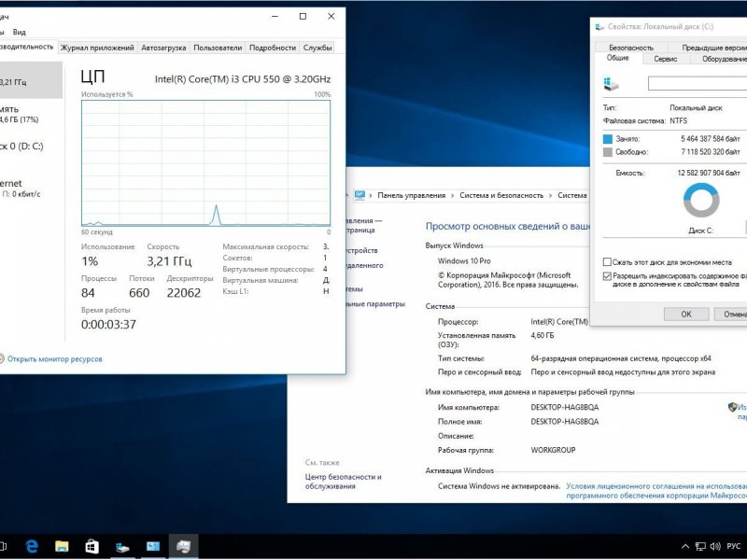Enable Сжать этот диск checkbox
This screenshot has height=560, width=747.
[607, 262]
